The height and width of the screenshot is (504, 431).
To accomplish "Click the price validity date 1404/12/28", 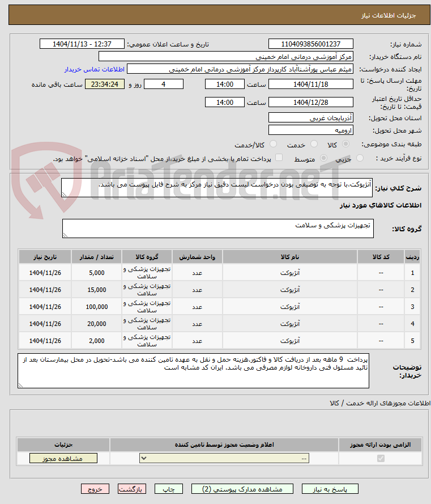I will point(310,102).
